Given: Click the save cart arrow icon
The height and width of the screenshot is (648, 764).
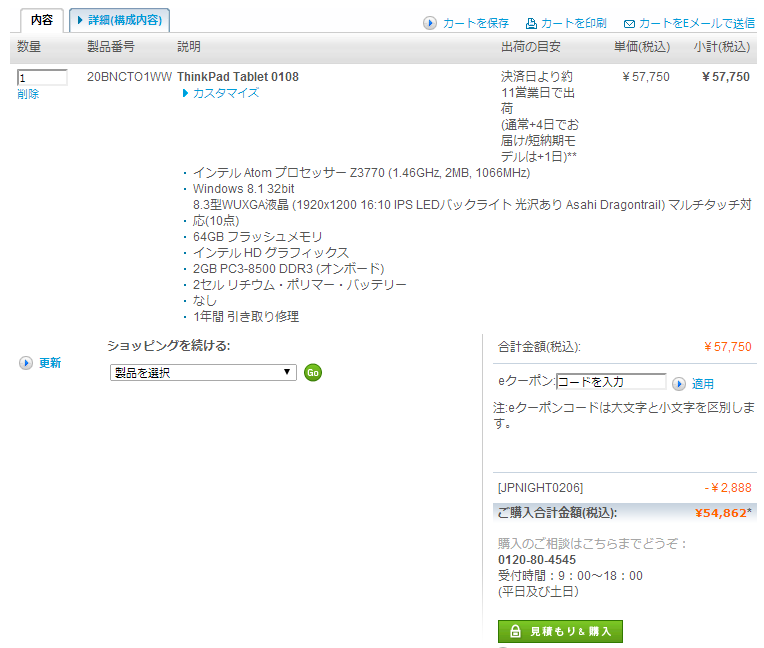Looking at the screenshot, I should 430,23.
